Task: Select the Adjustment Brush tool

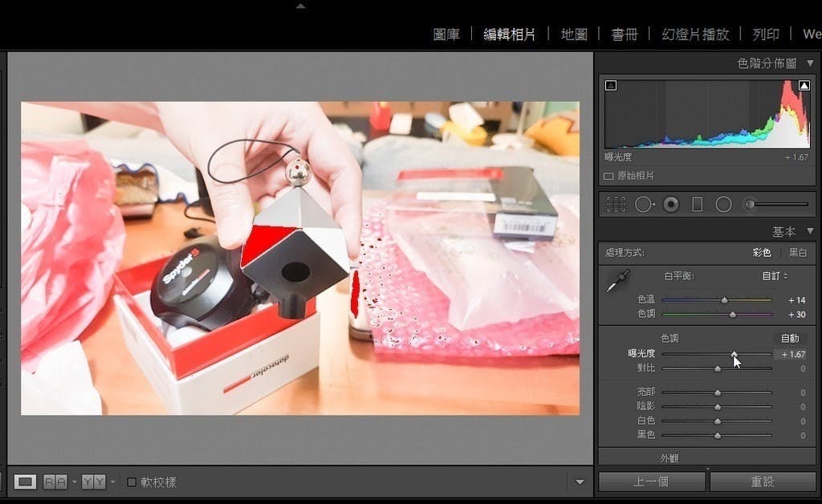Action: [749, 203]
